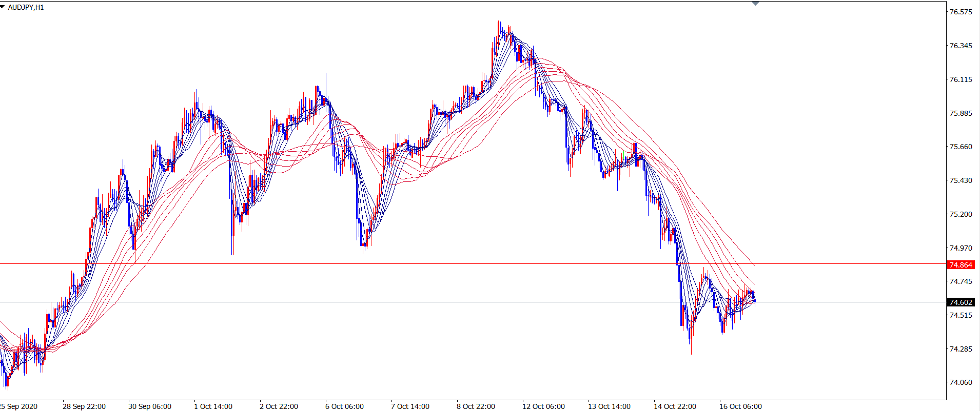Click the 7 Oct 14:00 time label
This screenshot has height=411, width=980.
coord(410,406)
